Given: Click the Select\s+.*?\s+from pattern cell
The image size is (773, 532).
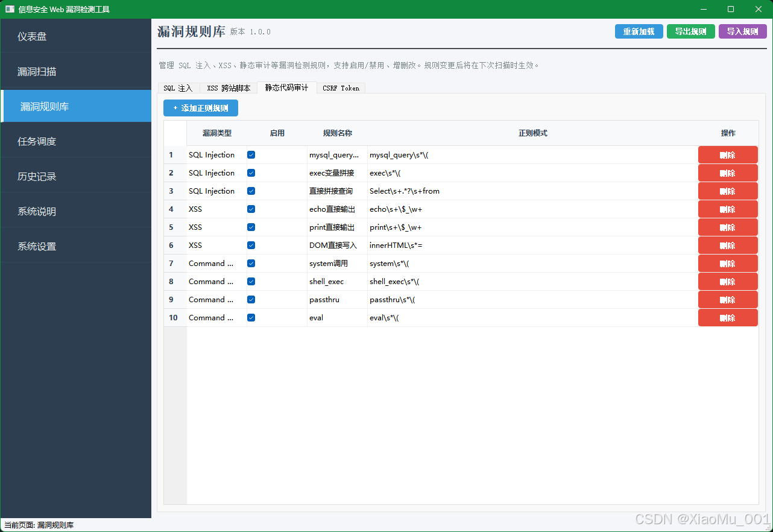Looking at the screenshot, I should tap(533, 191).
